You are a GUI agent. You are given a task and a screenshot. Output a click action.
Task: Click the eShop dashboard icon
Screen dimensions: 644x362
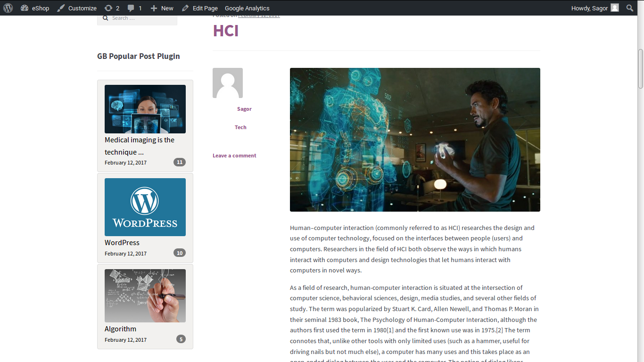click(25, 8)
